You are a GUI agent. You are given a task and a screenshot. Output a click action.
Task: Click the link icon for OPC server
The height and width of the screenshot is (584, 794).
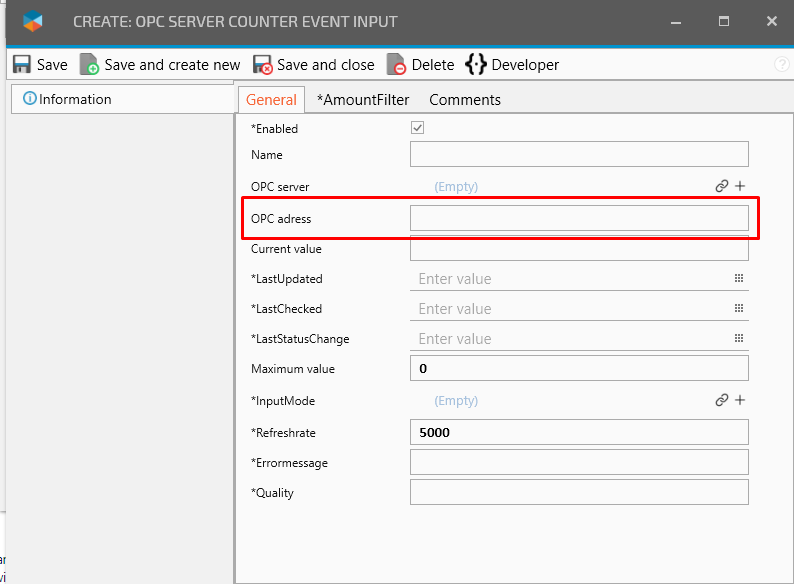click(721, 186)
